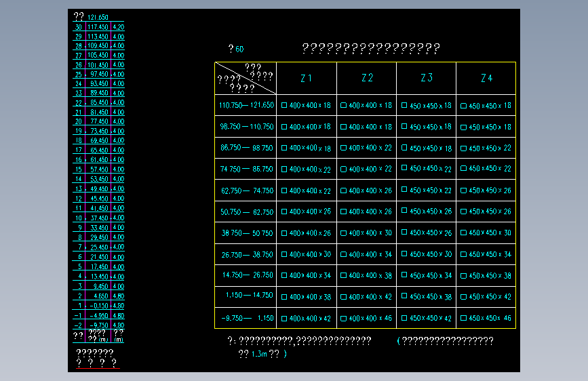Click elevation value 49.450
Image resolution: width=588 pixels, height=381 pixels.
99,188
